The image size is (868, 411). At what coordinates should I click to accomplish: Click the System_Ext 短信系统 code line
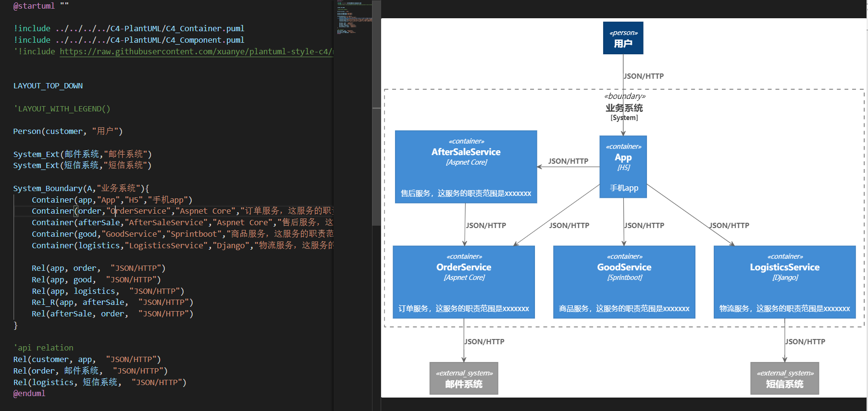(82, 165)
